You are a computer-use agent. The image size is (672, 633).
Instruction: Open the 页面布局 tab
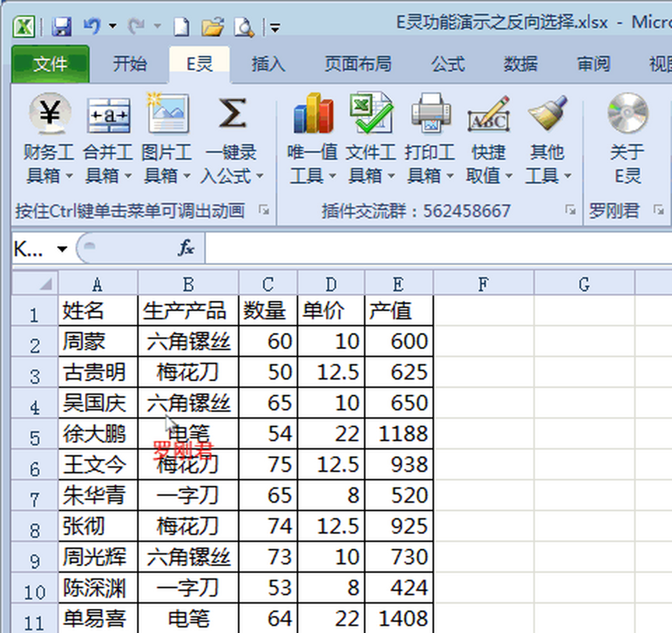click(x=358, y=64)
